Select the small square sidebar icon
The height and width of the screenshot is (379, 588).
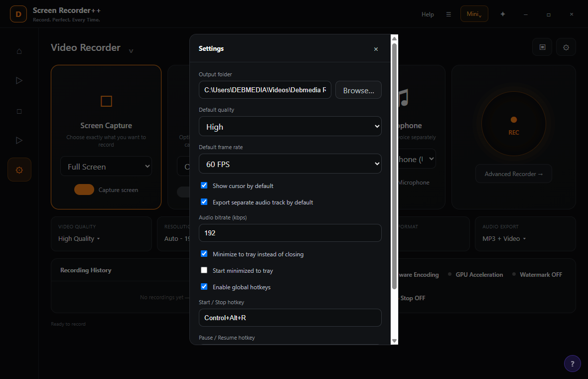tap(19, 111)
